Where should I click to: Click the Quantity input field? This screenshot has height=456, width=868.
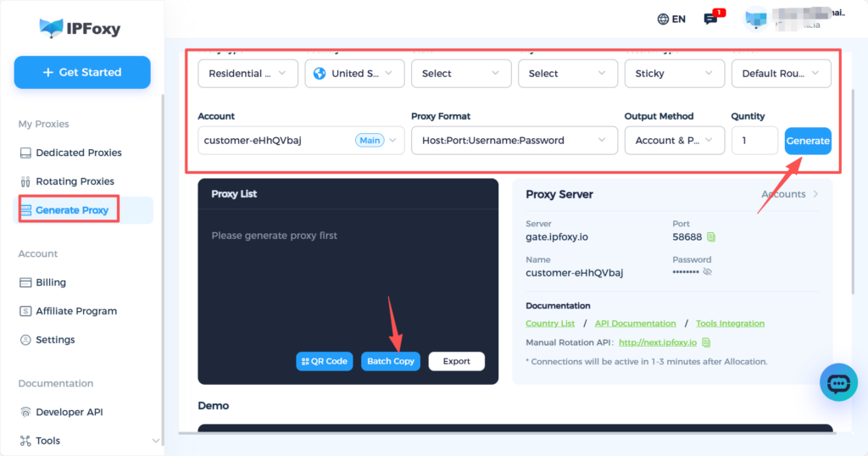tap(754, 141)
